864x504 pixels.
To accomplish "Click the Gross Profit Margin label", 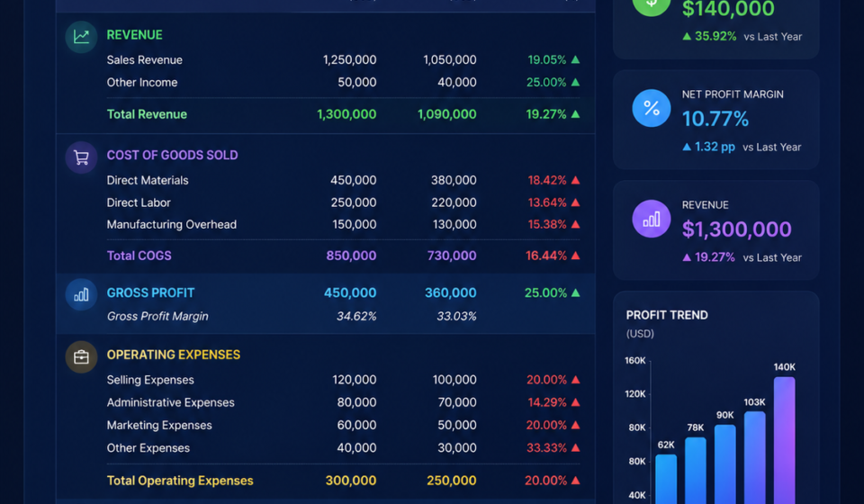I will coord(157,316).
